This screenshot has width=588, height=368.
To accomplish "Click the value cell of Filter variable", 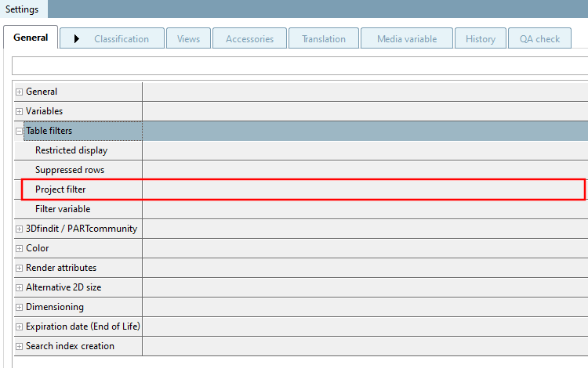I will (365, 209).
